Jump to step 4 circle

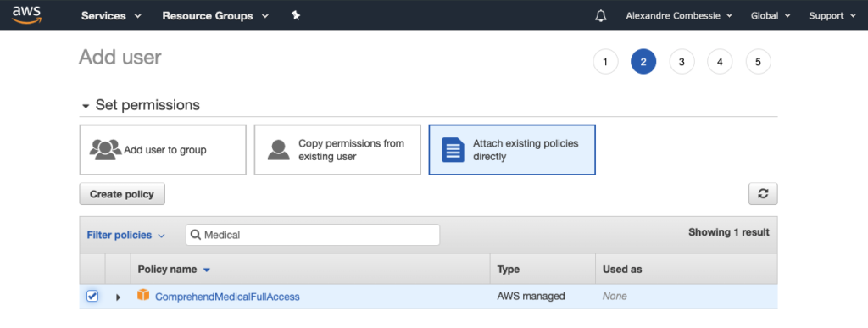(720, 62)
